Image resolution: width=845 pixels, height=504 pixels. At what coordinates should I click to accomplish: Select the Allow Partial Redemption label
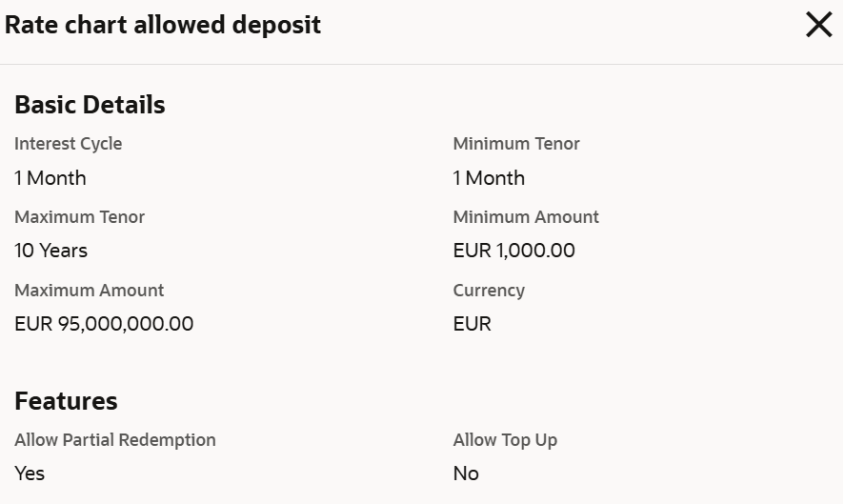point(115,440)
